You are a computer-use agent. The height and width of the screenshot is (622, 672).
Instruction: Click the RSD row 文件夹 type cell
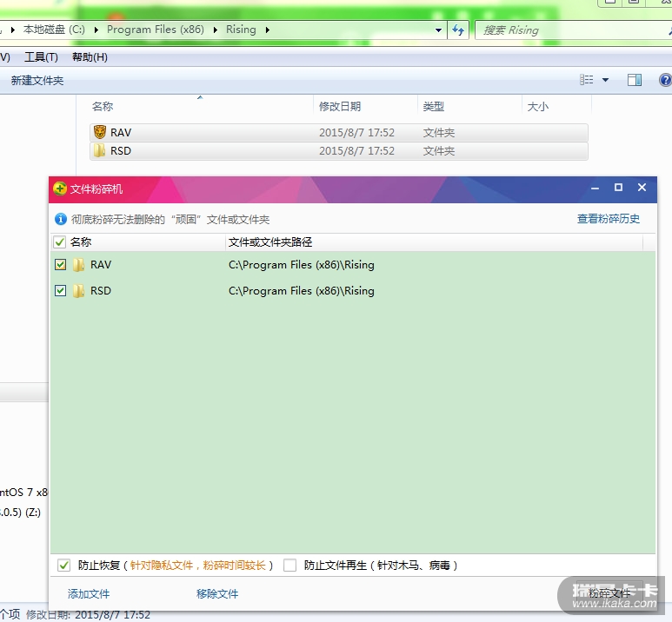[x=439, y=151]
